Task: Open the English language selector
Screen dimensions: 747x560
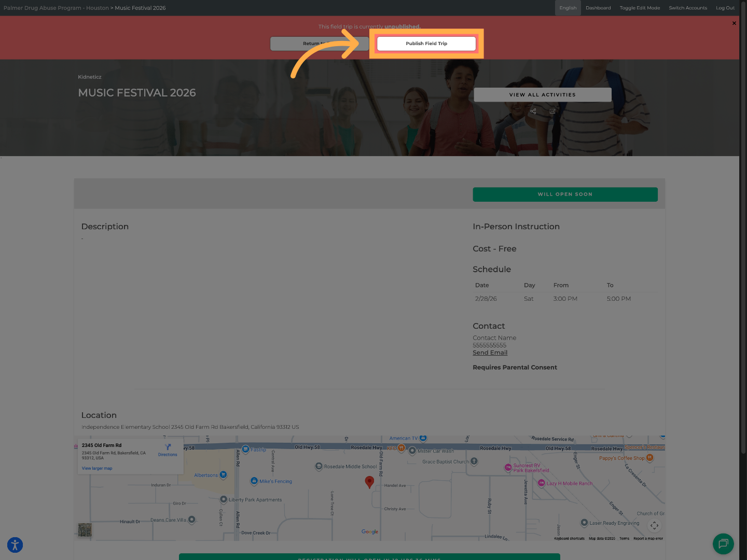Action: pos(568,8)
